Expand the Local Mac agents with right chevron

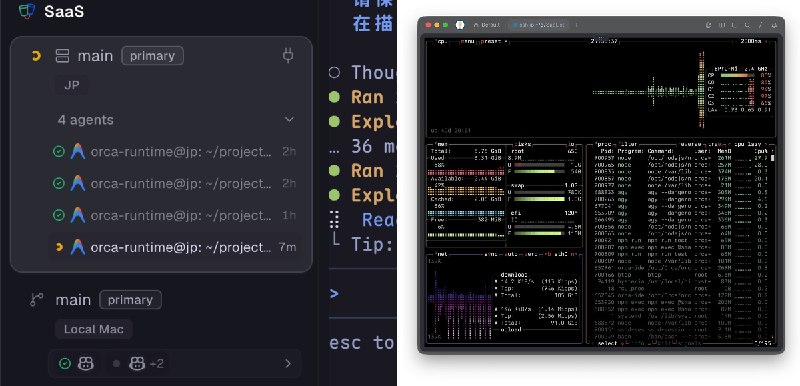coord(288,364)
